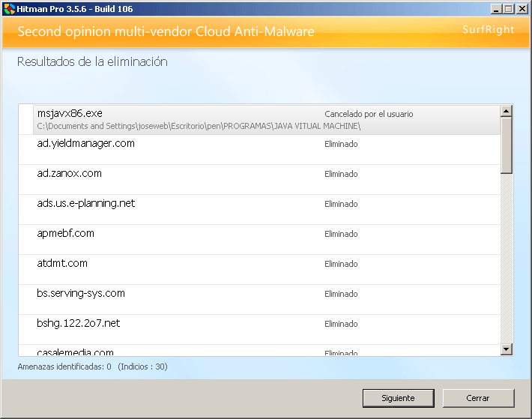Screen dimensions: 532x419
Task: Click Eliminado status for ad.yieldmanager.com
Action: (341, 144)
